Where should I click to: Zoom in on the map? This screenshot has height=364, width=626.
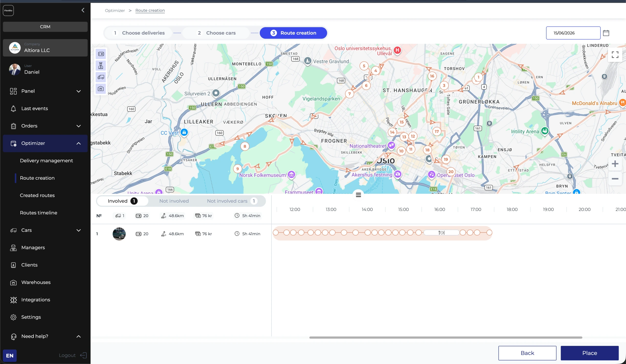(615, 164)
